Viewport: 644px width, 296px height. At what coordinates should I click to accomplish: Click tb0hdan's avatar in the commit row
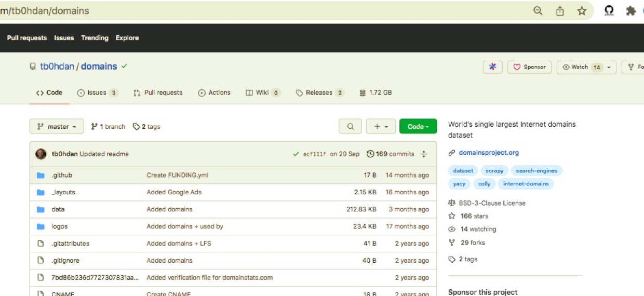41,154
